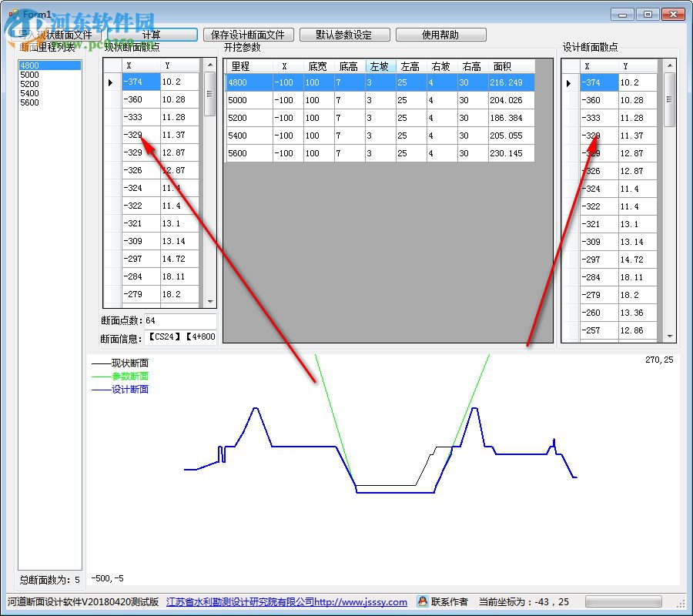The height and width of the screenshot is (616, 693).
Task: Click X column header in 设计断面散点
Action: coord(599,67)
